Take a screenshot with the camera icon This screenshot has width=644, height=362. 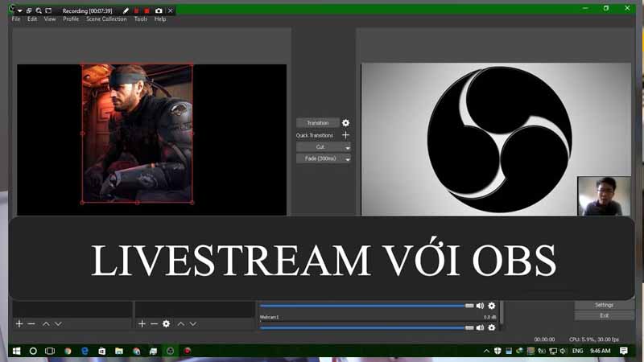point(159,10)
